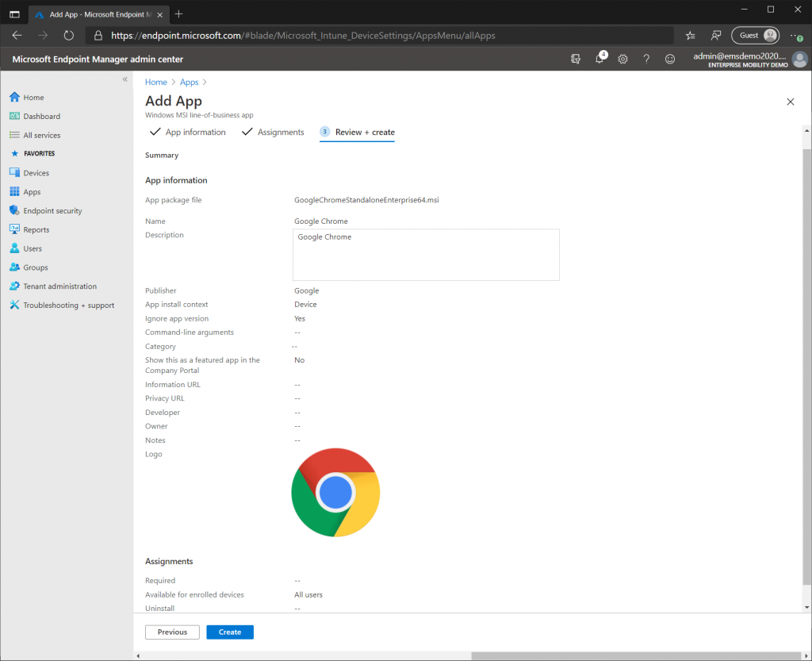The width and height of the screenshot is (812, 661).
Task: Click the horizontal scrollbar thumb
Action: coord(636,655)
